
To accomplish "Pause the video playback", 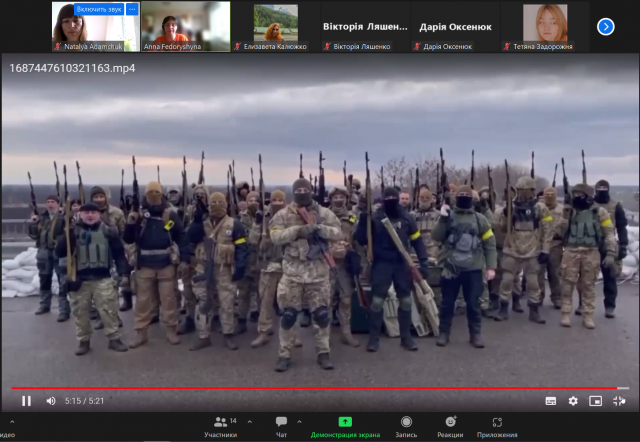I will point(27,401).
